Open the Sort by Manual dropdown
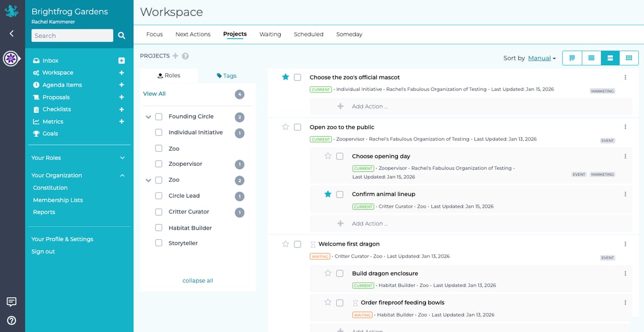The width and height of the screenshot is (644, 332). click(542, 58)
